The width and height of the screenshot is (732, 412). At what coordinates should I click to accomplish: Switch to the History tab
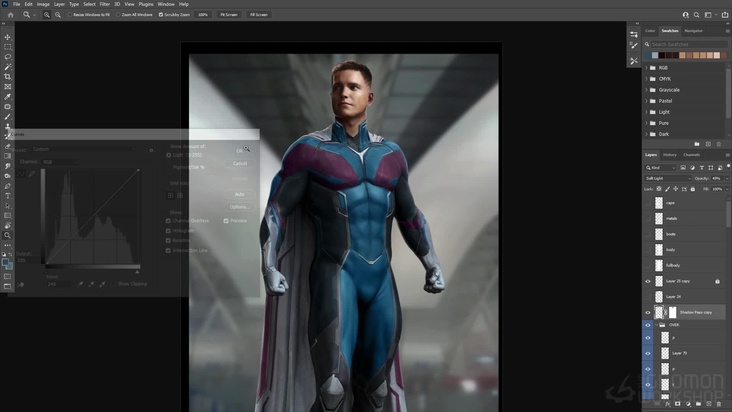[x=669, y=155]
